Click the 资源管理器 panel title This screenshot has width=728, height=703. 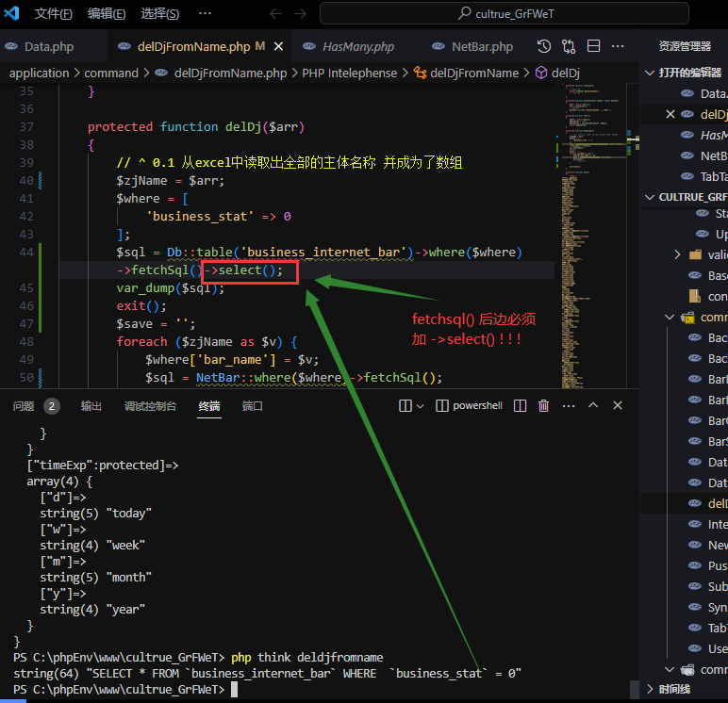tap(685, 46)
